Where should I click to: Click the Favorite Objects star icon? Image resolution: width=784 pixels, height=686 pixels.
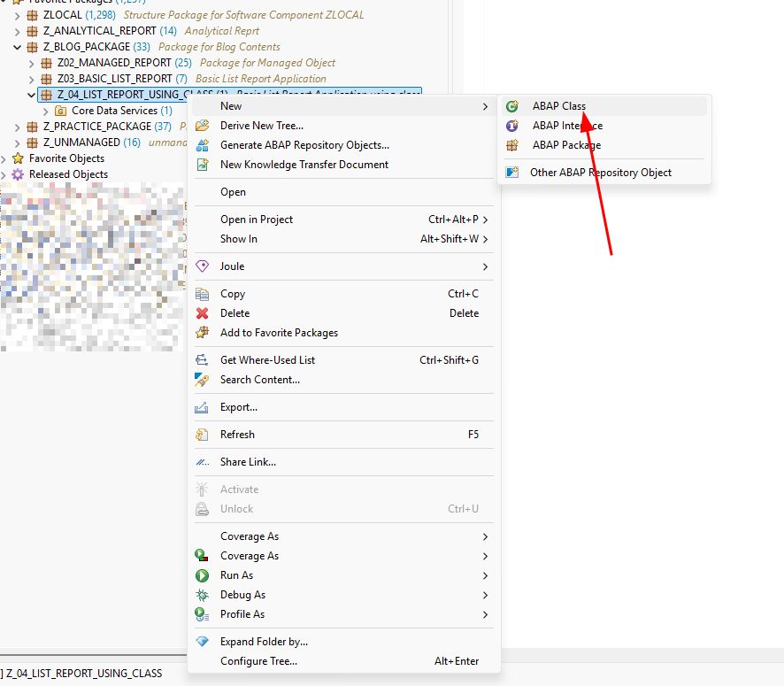coord(18,158)
